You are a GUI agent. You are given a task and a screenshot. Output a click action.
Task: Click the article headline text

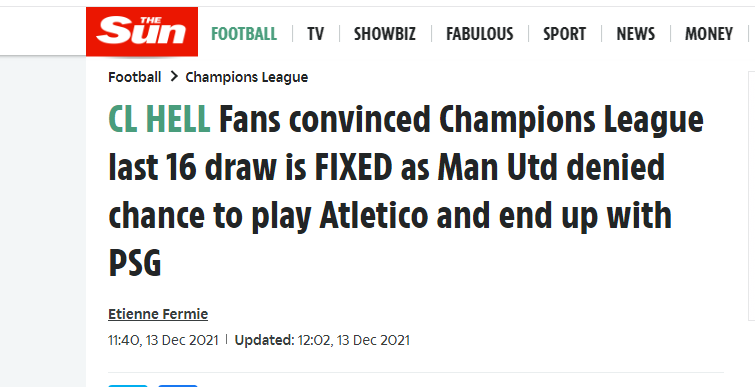click(406, 192)
